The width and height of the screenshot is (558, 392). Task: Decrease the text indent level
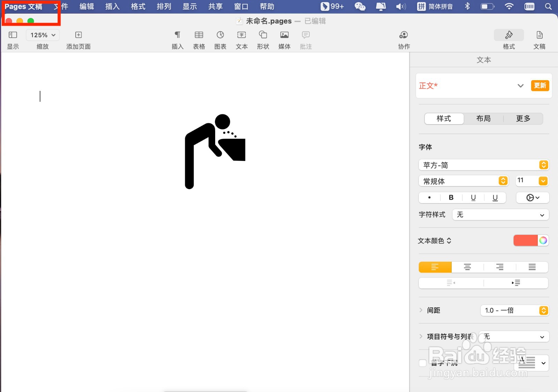[x=451, y=283]
